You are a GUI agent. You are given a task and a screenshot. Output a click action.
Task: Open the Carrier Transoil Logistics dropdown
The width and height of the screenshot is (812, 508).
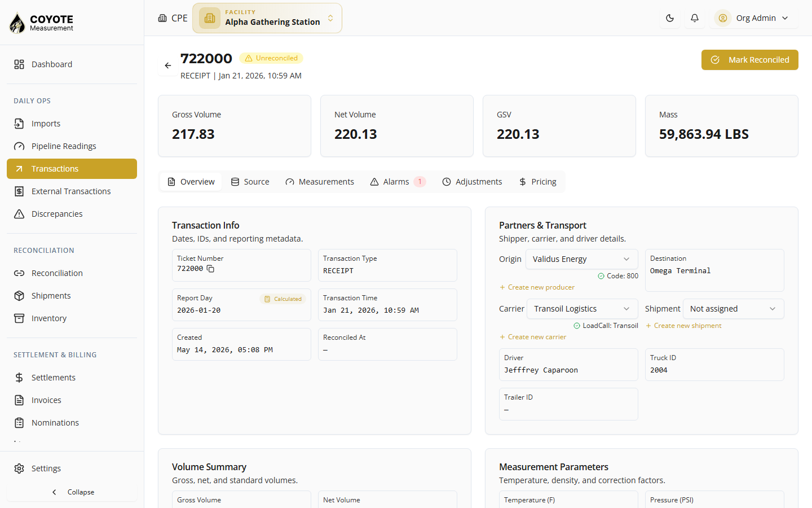pos(582,309)
